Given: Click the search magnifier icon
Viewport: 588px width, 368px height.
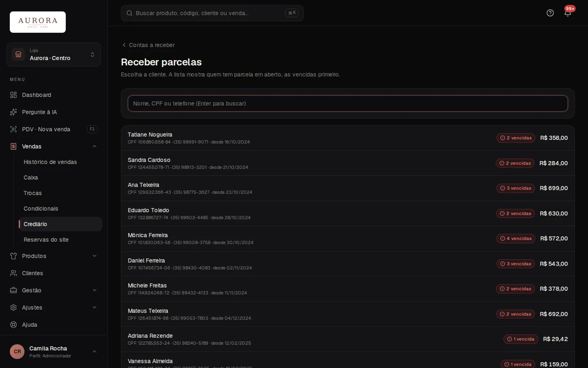Looking at the screenshot, I should (129, 13).
